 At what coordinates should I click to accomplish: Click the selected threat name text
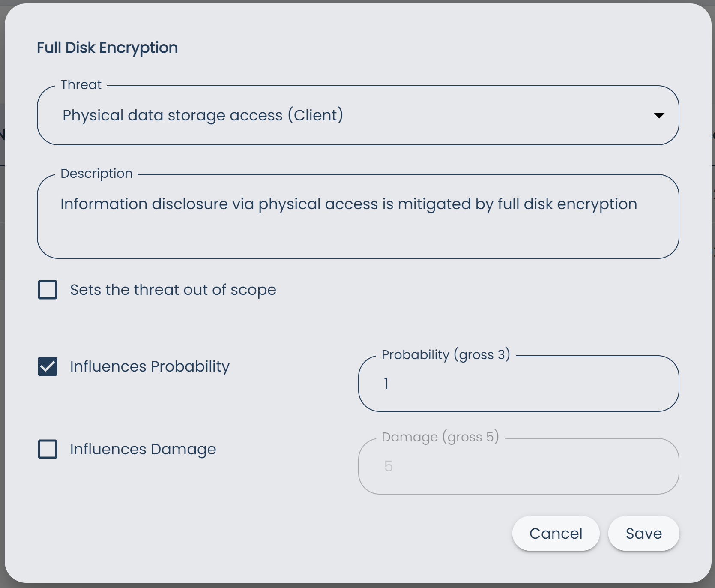[x=202, y=115]
